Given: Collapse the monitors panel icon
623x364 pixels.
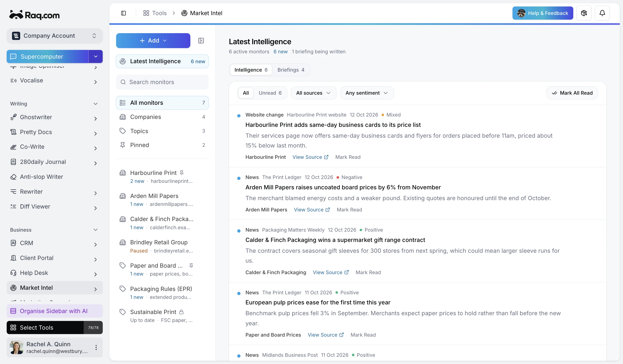Looking at the screenshot, I should 201,41.
